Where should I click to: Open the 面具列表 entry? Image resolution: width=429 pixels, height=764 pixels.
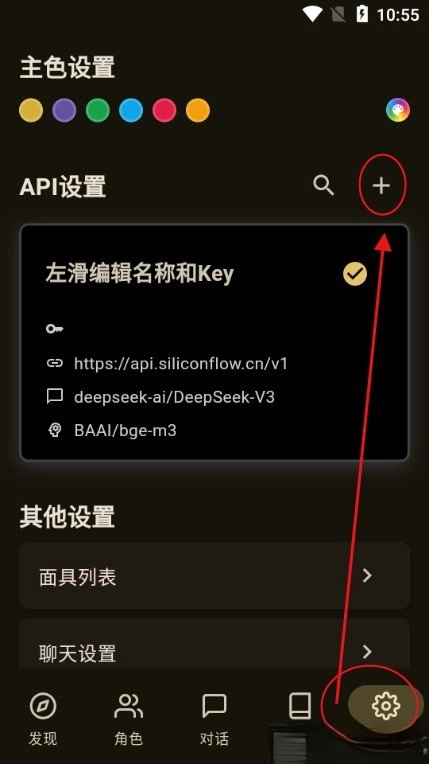point(214,575)
